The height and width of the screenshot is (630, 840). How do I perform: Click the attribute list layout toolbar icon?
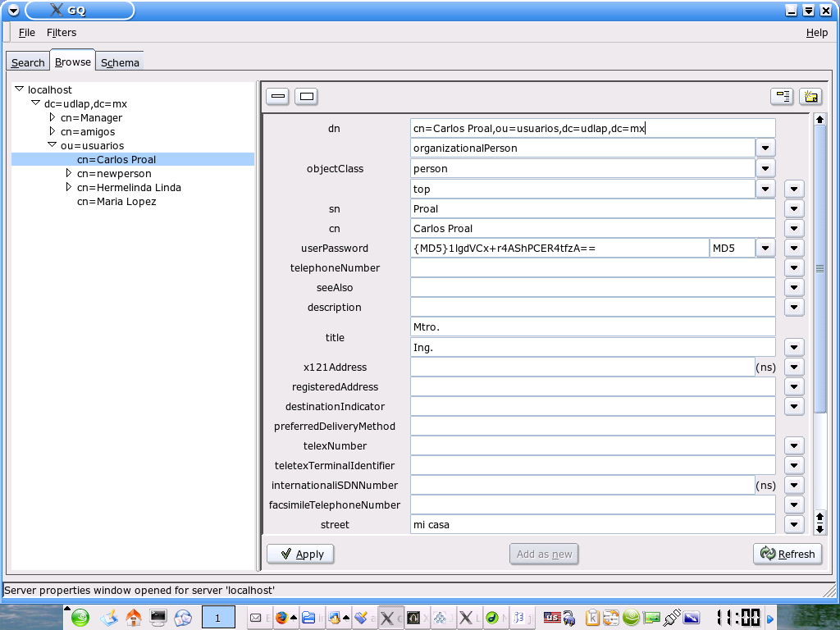click(x=782, y=97)
